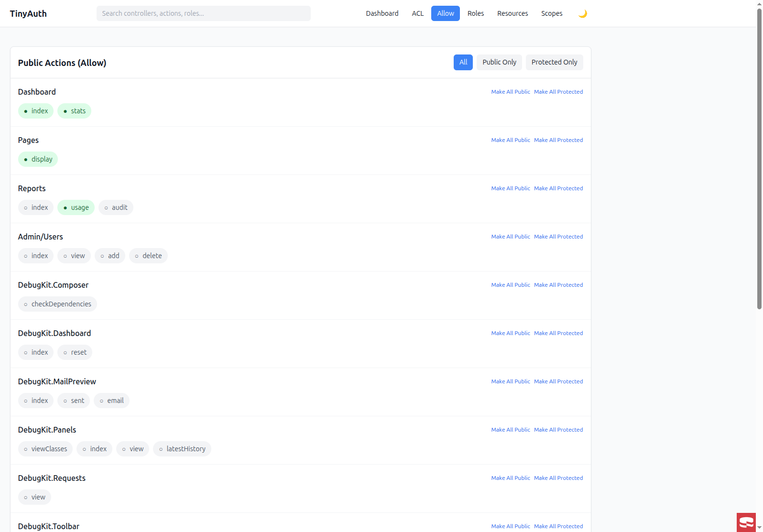The image size is (763, 532).
Task: Open the Roles page
Action: (476, 13)
